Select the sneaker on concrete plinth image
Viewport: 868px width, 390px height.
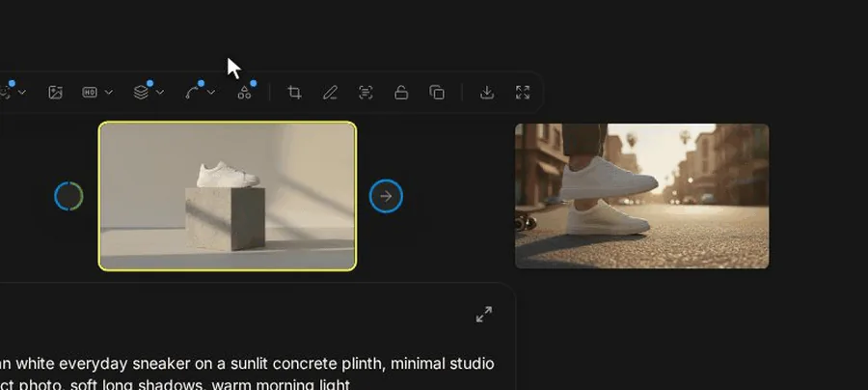228,196
